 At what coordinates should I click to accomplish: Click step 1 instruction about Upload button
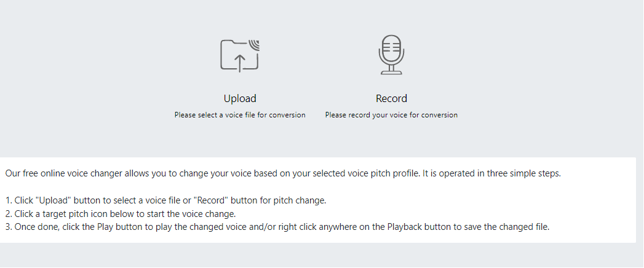pyautogui.click(x=165, y=200)
